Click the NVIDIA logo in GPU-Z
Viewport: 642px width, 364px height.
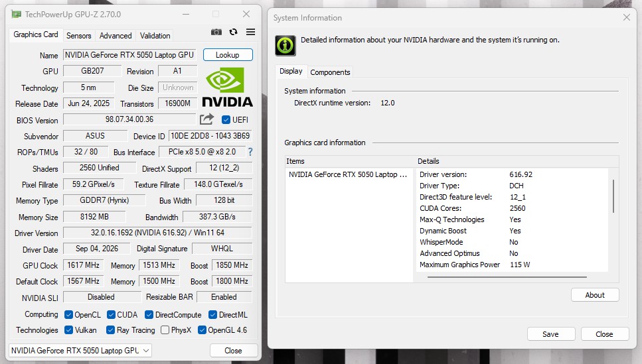pos(227,87)
